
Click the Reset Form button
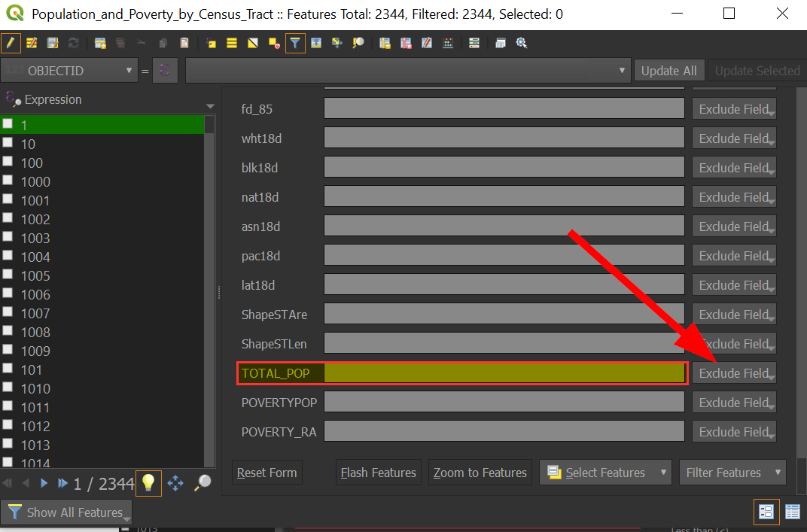pyautogui.click(x=266, y=473)
